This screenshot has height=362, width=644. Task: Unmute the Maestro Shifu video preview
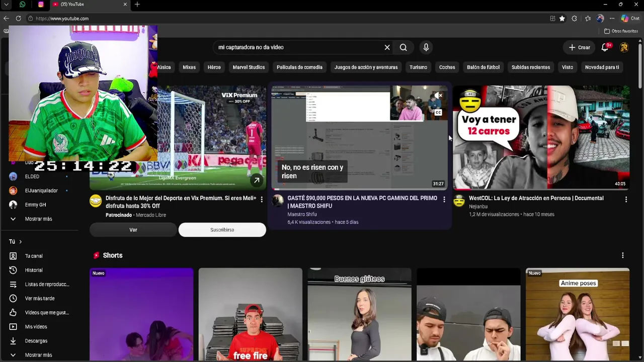(438, 96)
